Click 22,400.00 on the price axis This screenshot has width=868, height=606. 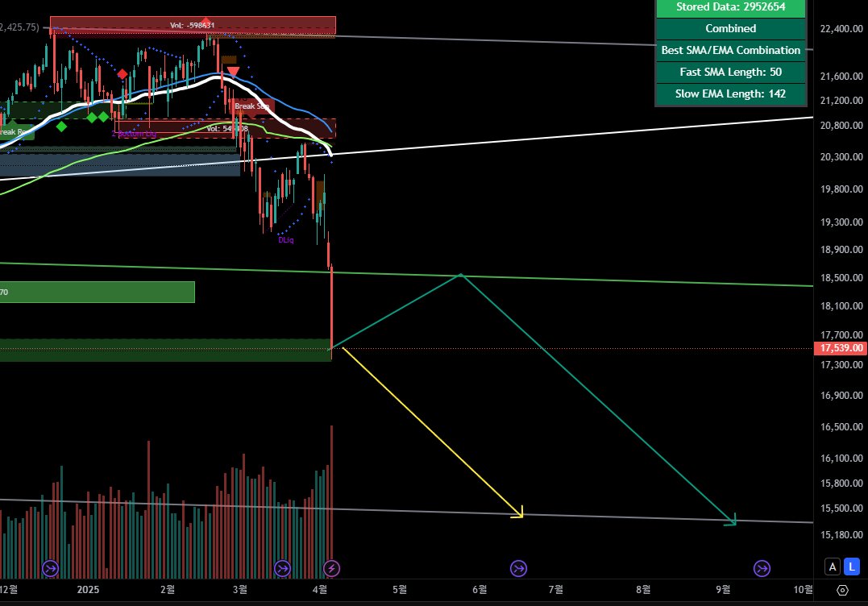[x=841, y=29]
